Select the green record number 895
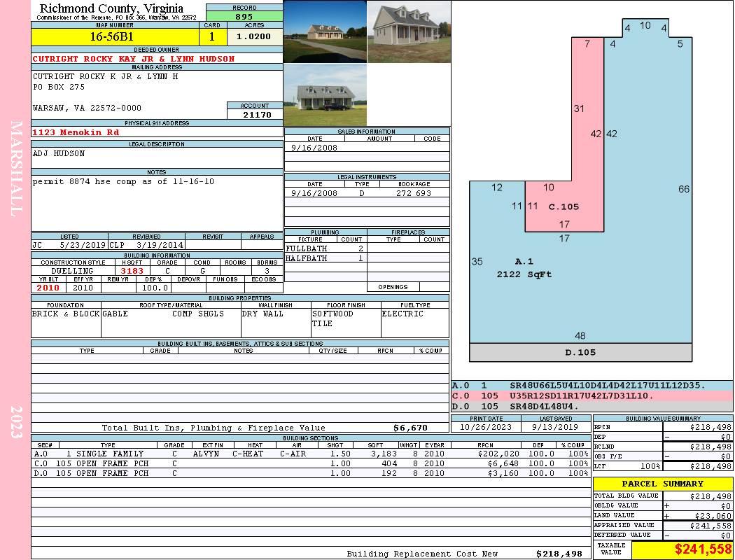The width and height of the screenshot is (735, 560). point(244,17)
